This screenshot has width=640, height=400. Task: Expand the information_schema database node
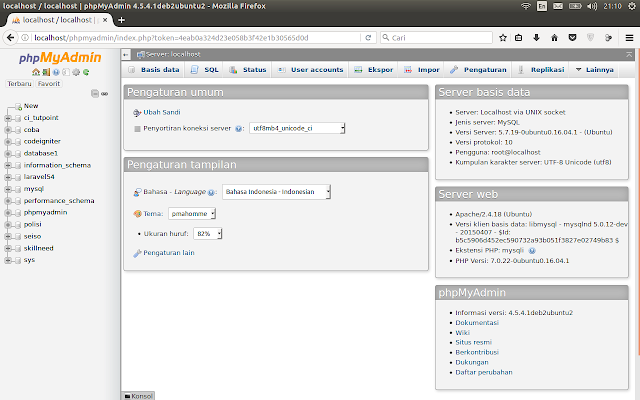(x=8, y=165)
